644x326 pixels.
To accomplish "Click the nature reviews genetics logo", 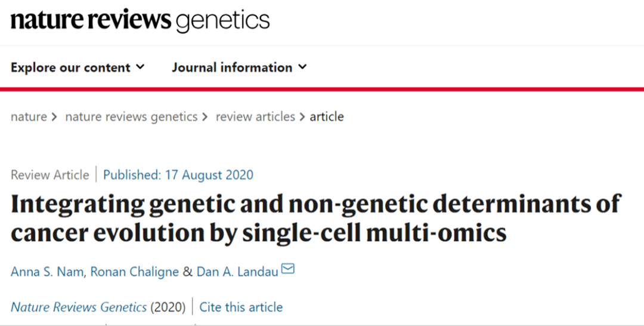I will point(140,21).
